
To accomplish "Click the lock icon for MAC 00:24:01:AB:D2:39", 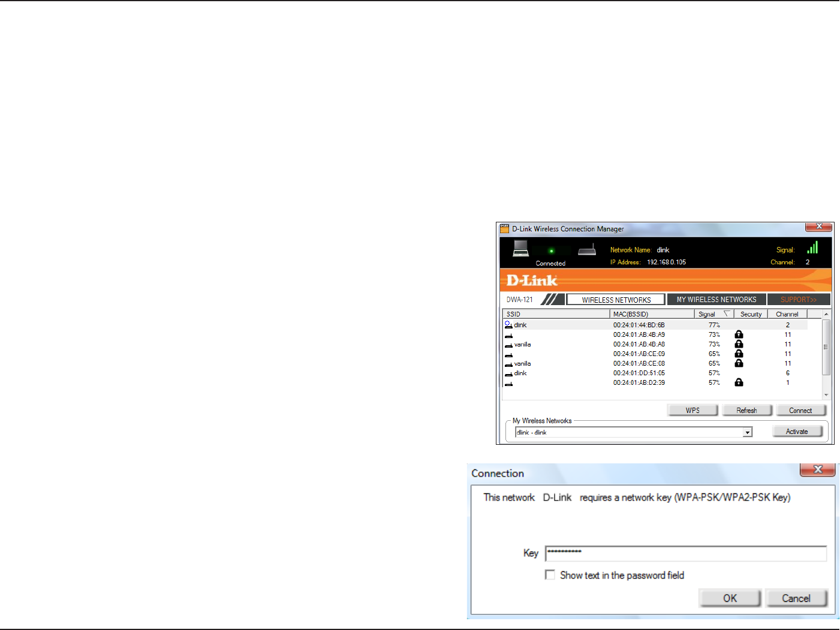I will tap(739, 382).
